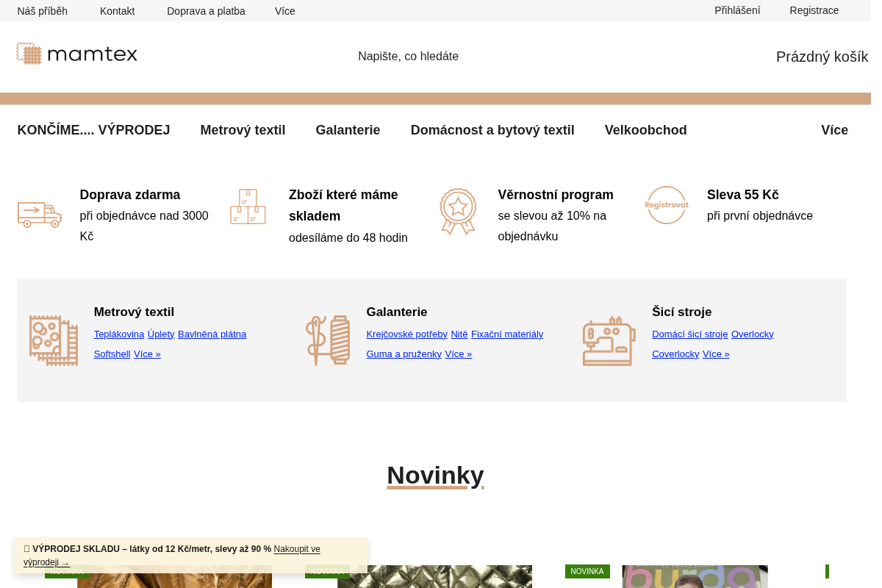882x588 pixels.
Task: Open the Softshell link
Action: 112,354
